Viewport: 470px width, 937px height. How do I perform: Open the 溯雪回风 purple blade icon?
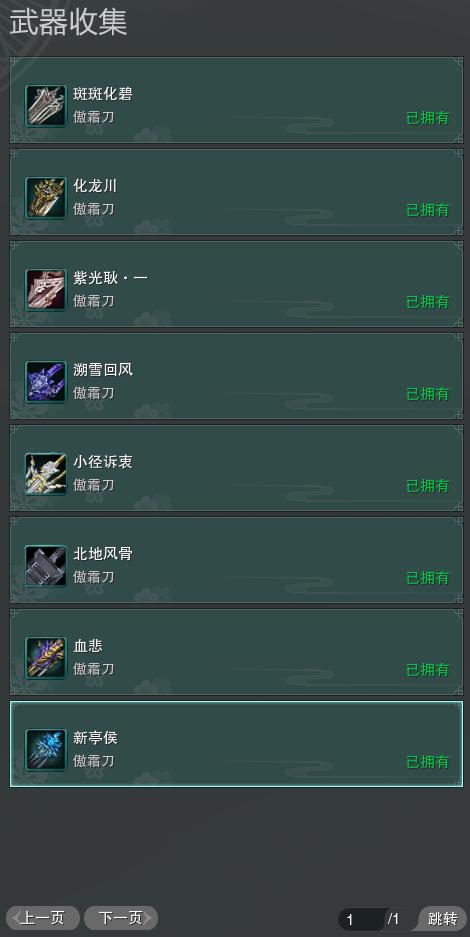coord(45,382)
